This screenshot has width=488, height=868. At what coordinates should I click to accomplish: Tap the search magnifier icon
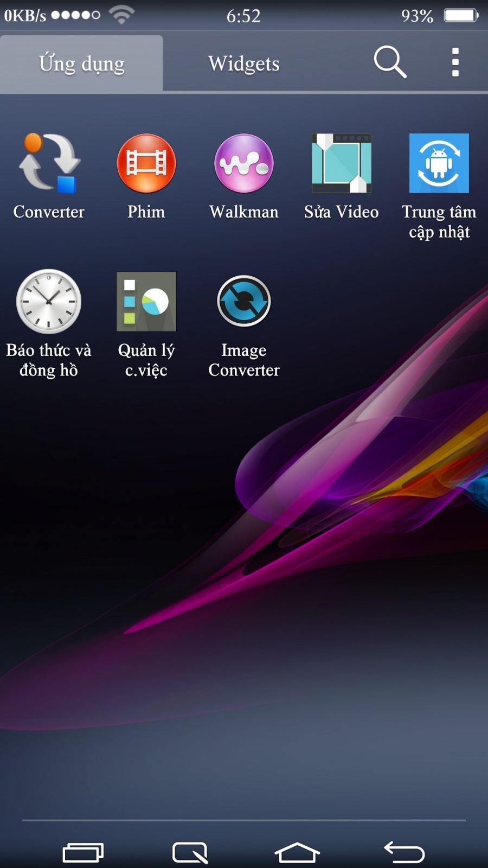[390, 62]
